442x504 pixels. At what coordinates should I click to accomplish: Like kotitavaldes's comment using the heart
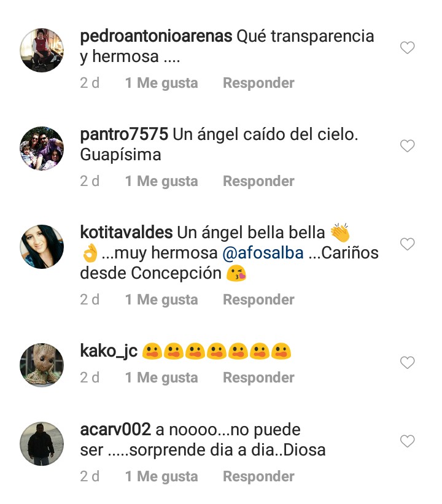click(x=407, y=244)
